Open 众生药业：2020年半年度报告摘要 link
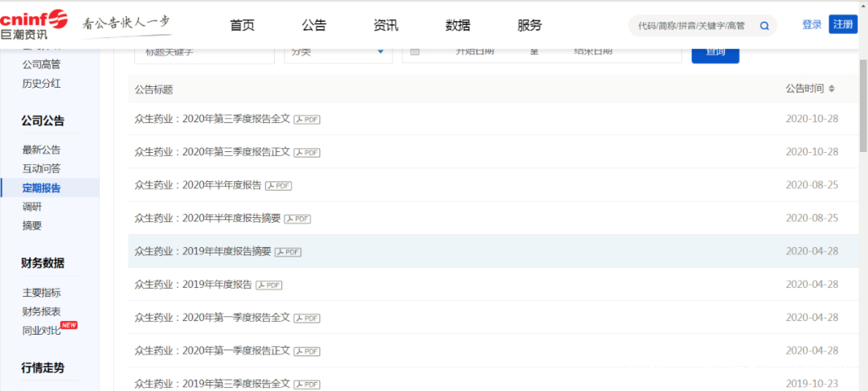This screenshot has height=391, width=868. coord(207,218)
